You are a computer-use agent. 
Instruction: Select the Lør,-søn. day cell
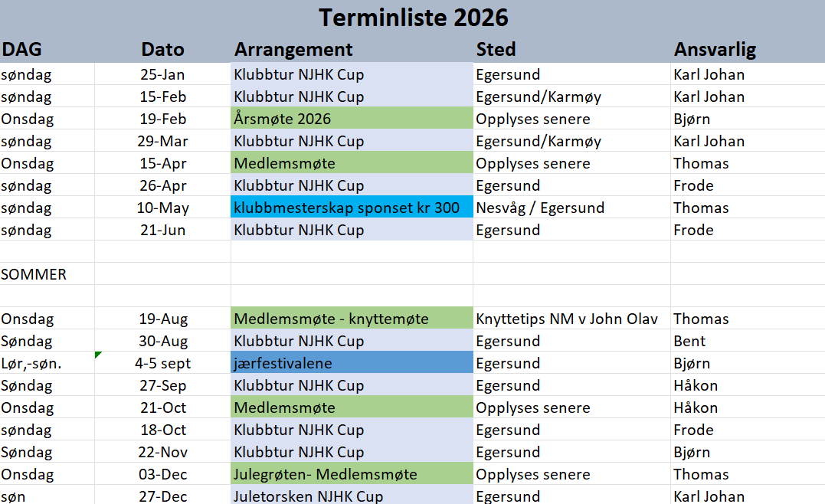[31, 363]
